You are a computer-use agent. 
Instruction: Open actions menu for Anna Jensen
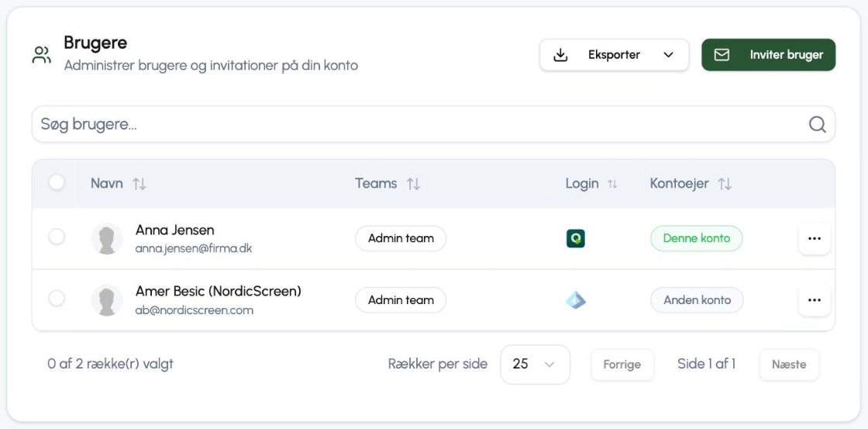[815, 238]
